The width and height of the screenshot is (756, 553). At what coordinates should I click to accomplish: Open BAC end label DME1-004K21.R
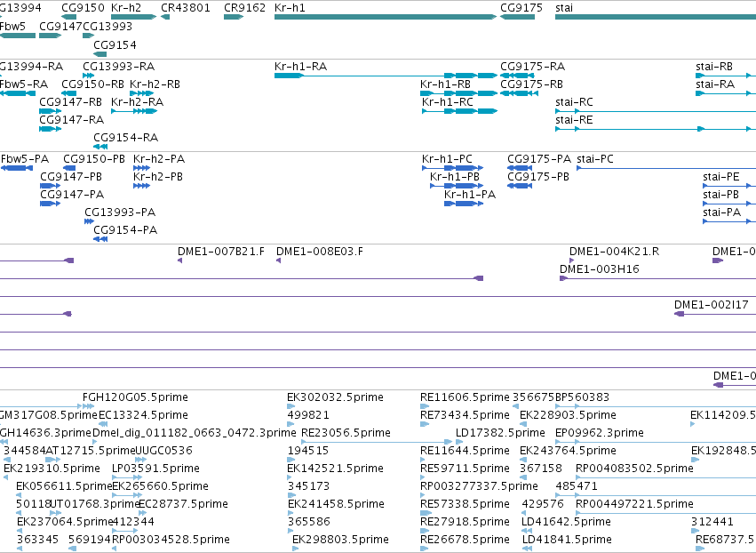pos(614,252)
